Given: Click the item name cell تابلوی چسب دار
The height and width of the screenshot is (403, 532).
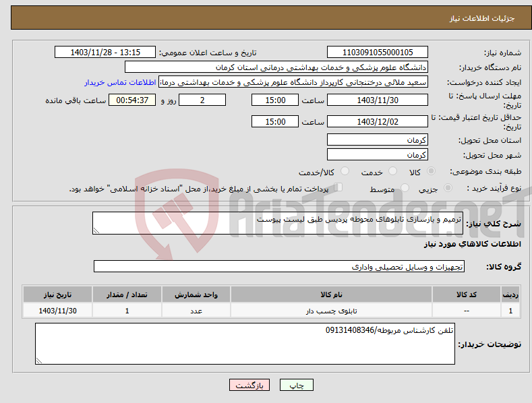Looking at the screenshot, I should [x=331, y=311].
